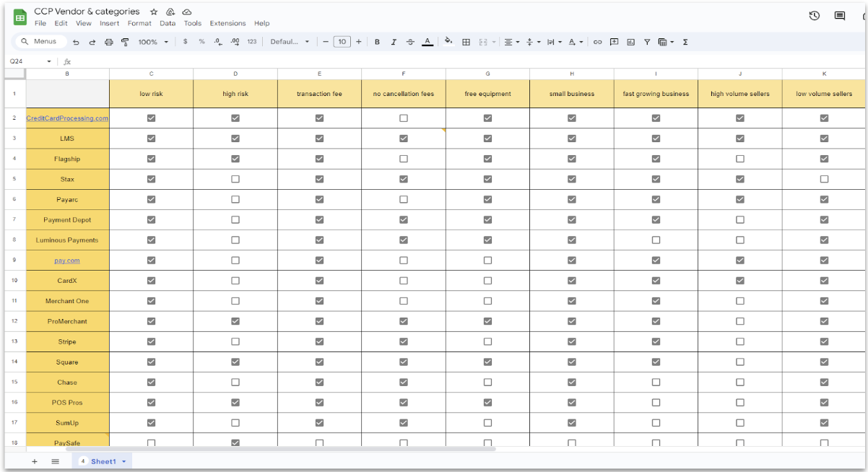Select the paint format tool

coord(124,42)
